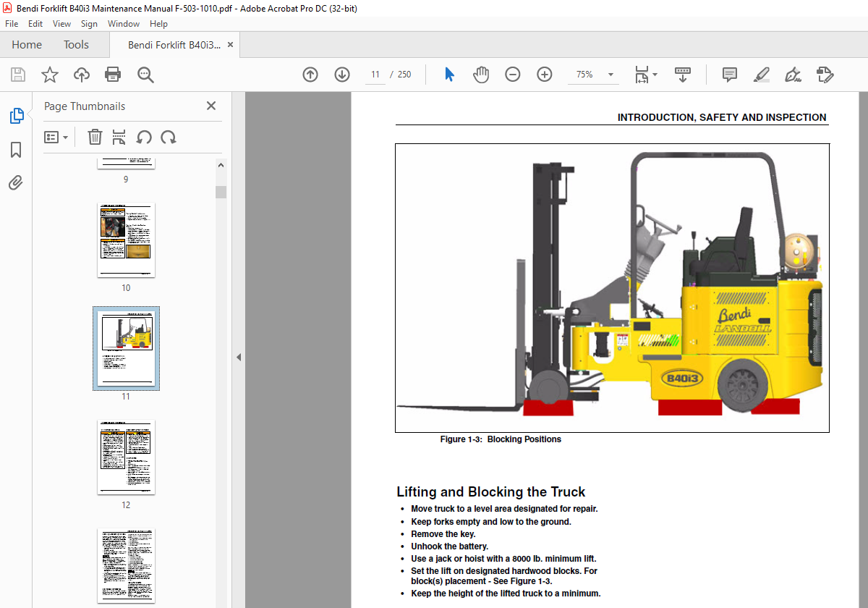
Task: Switch to the Tools tab
Action: tap(76, 45)
